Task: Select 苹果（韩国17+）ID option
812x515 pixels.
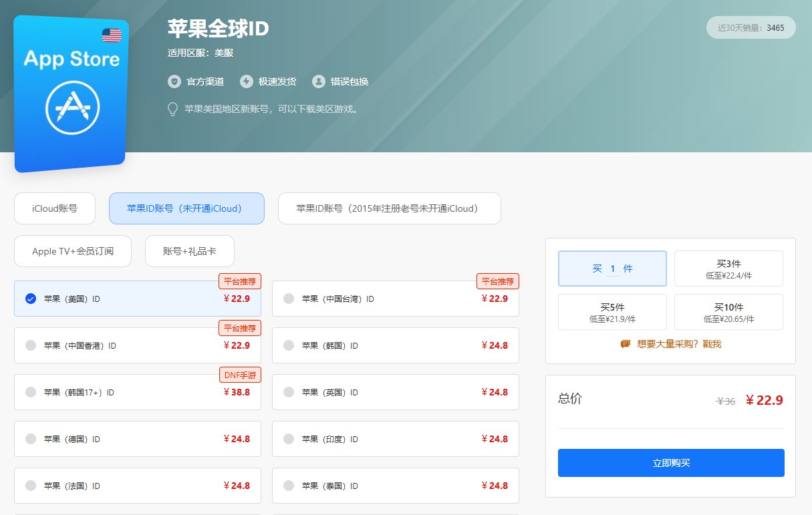Action: [x=138, y=392]
